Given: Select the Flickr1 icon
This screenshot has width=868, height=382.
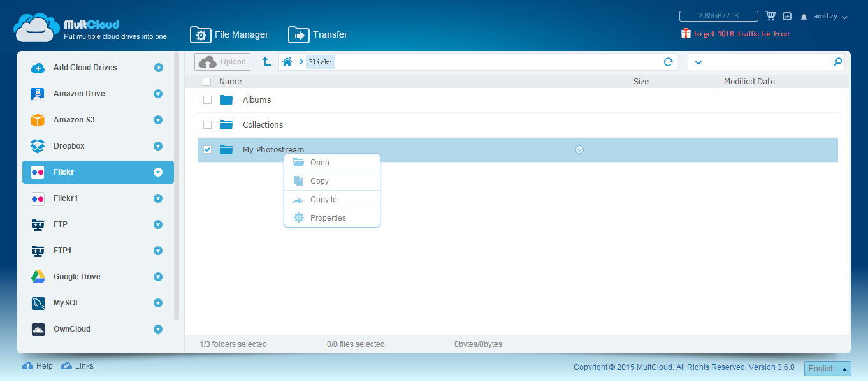Looking at the screenshot, I should 38,198.
